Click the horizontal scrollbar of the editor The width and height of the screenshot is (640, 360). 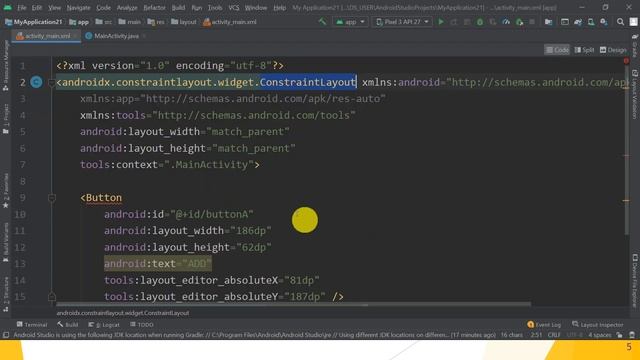294,304
